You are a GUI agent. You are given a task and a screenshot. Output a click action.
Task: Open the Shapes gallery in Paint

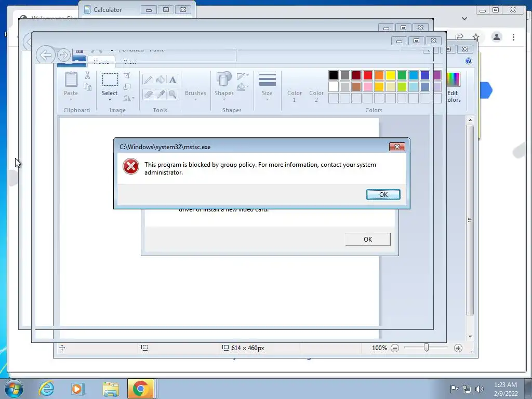pos(224,87)
